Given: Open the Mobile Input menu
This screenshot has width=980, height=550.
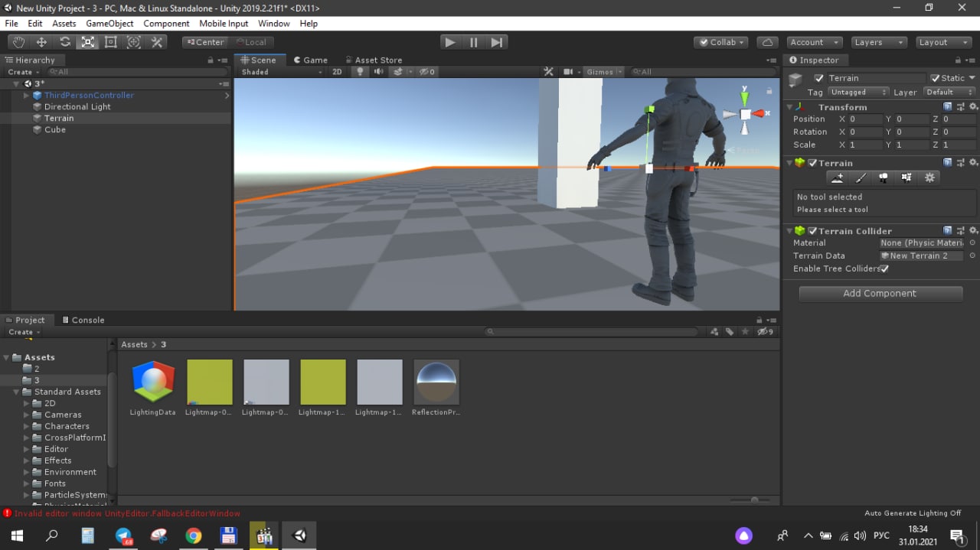Looking at the screenshot, I should pos(224,24).
